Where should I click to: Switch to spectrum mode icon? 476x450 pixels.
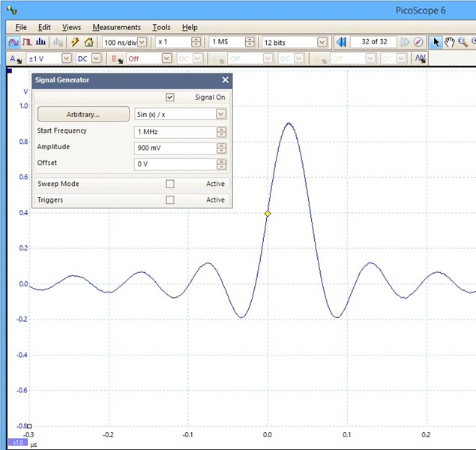40,42
